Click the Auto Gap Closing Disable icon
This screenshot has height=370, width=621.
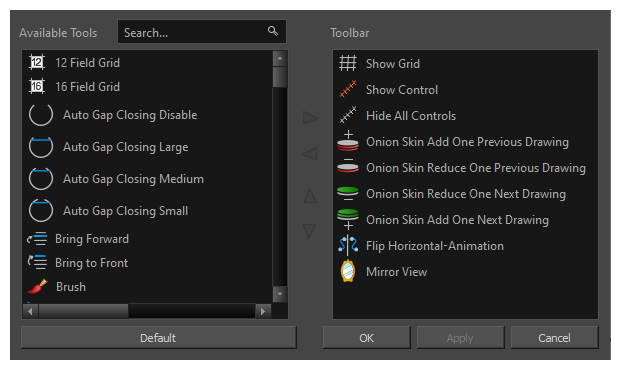(x=41, y=115)
